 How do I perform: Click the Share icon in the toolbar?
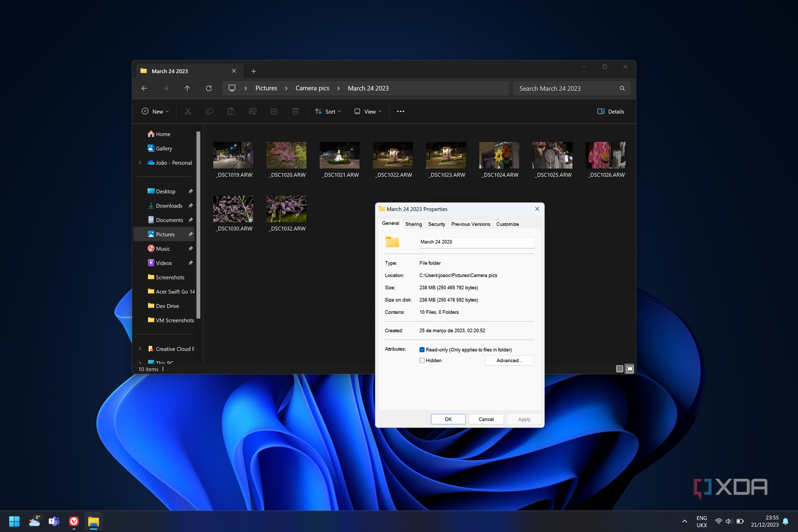pos(274,111)
